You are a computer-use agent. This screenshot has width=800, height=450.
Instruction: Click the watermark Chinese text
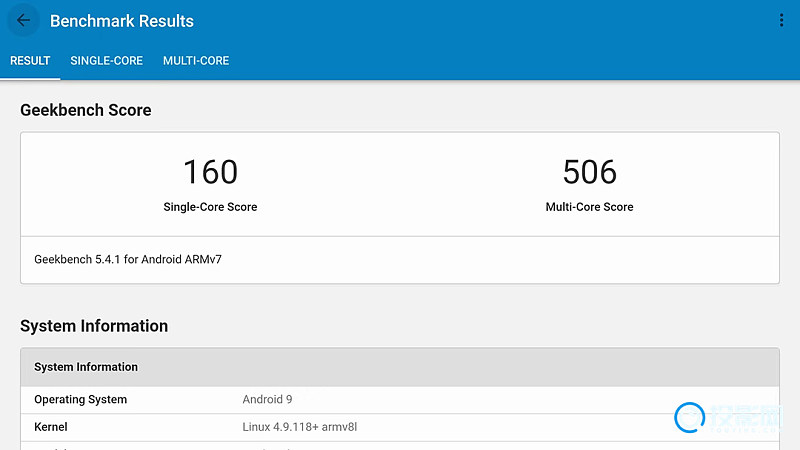pos(746,416)
